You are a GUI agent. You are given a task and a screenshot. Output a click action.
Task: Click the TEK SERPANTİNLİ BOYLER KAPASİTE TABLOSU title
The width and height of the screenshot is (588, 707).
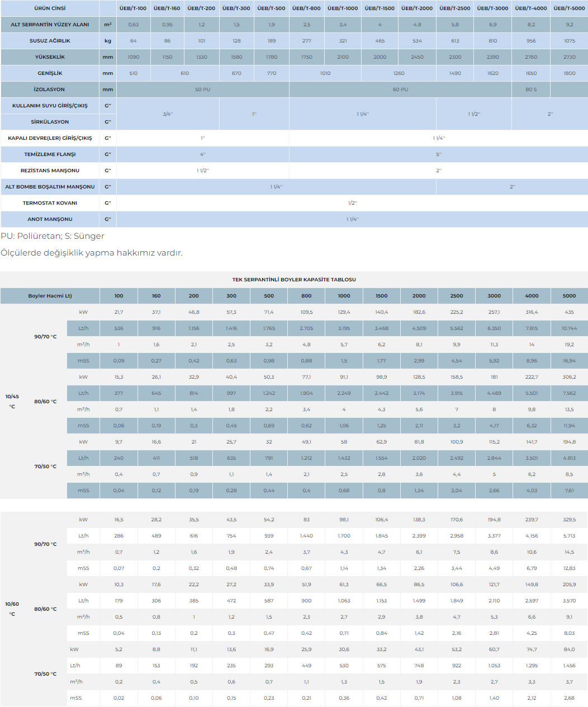pyautogui.click(x=294, y=280)
